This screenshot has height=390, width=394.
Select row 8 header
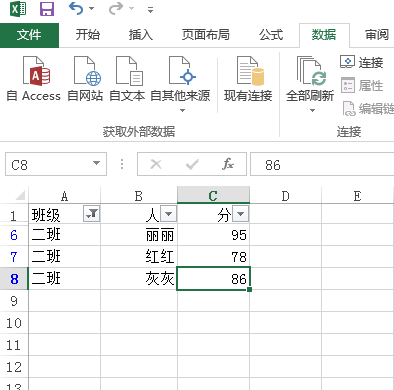click(x=14, y=279)
